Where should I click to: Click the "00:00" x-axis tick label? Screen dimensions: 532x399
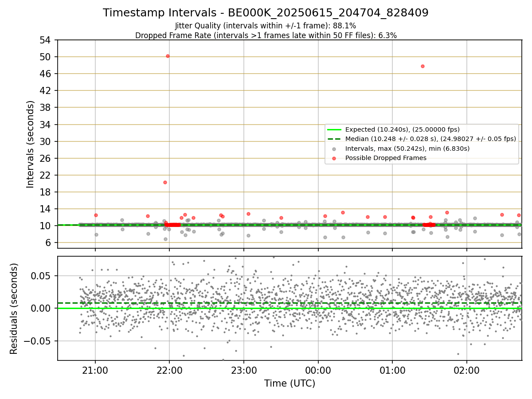(318, 370)
